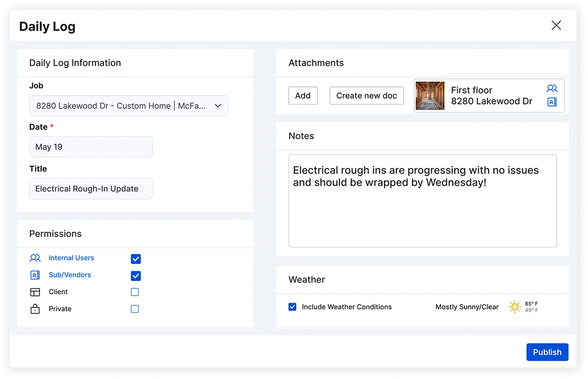The image size is (588, 379).
Task: Click the 'Private' permission label
Action: [60, 309]
